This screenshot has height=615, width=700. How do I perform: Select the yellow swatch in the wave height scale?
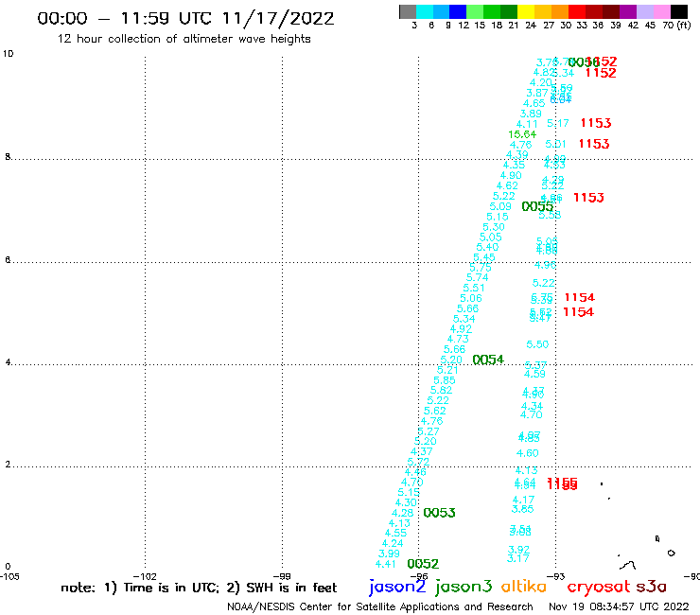pos(526,11)
